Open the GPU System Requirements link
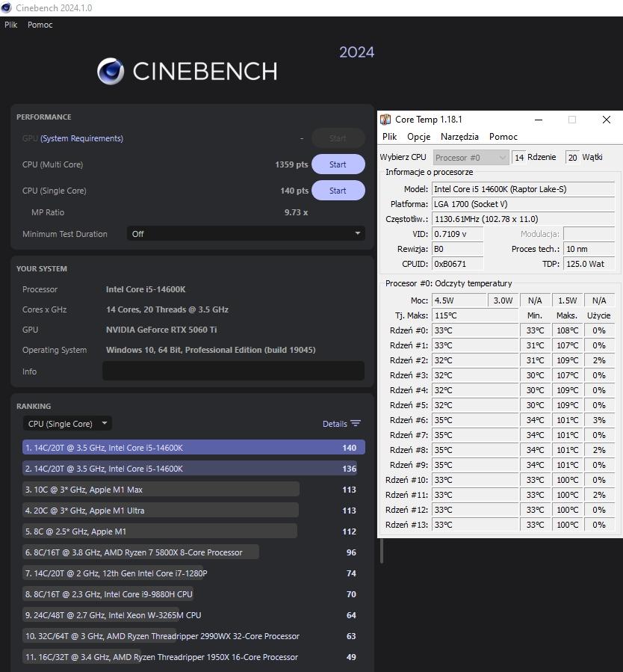This screenshot has height=672, width=623. click(81, 138)
